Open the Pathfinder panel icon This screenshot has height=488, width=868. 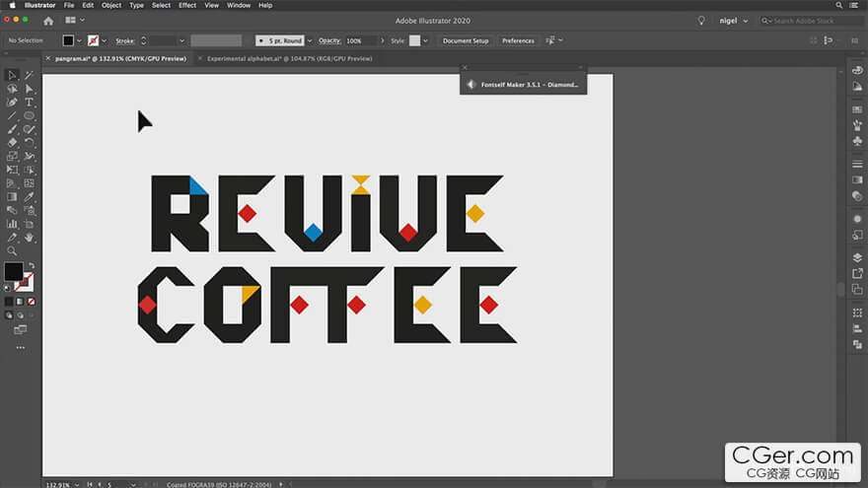tap(857, 344)
